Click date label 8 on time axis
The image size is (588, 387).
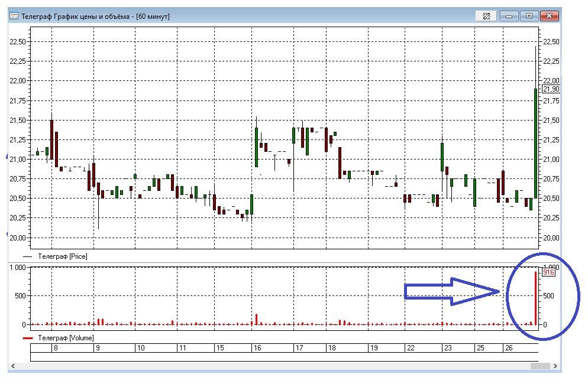[56, 348]
